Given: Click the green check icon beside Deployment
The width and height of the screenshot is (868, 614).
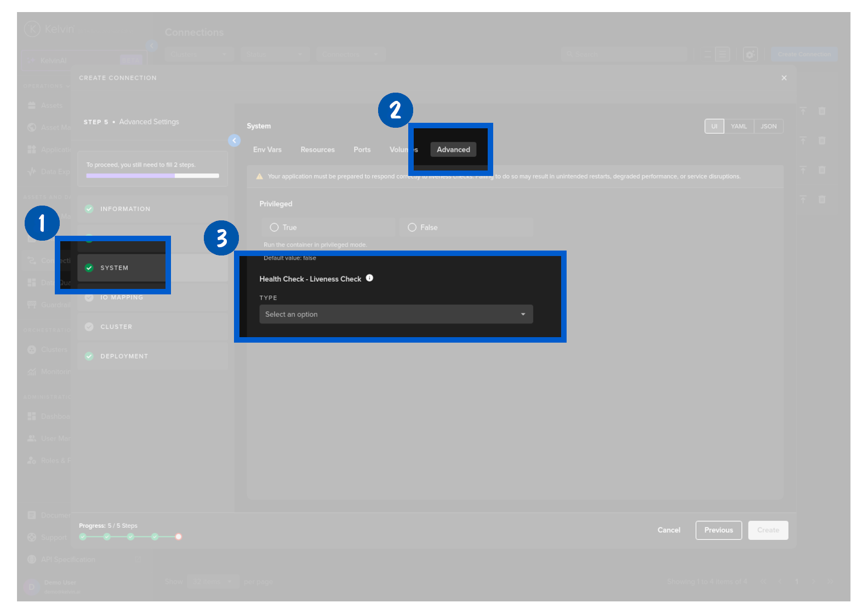Looking at the screenshot, I should [x=89, y=356].
